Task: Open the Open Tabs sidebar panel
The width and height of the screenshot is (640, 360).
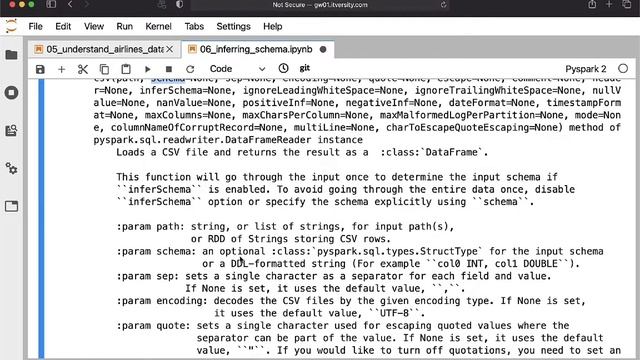Action: 11,206
